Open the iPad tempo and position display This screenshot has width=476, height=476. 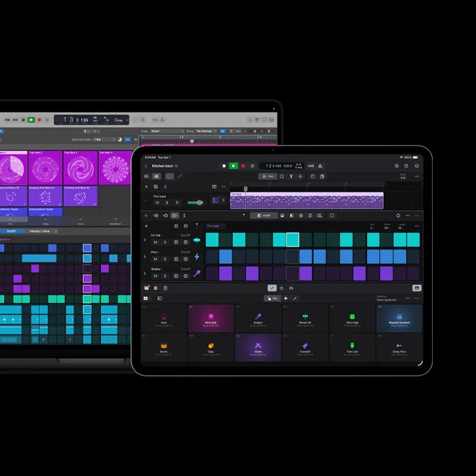[283, 166]
